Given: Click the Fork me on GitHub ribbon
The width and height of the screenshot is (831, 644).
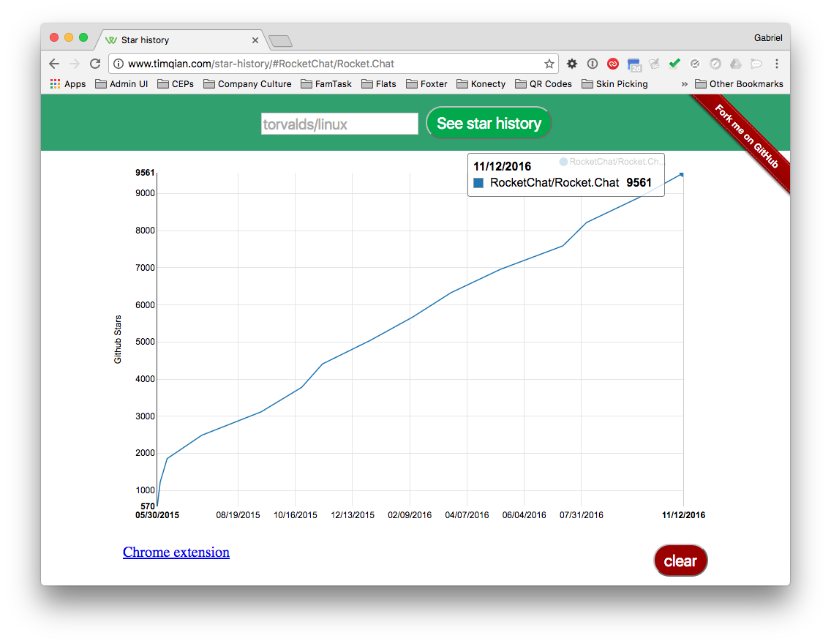Looking at the screenshot, I should (745, 136).
